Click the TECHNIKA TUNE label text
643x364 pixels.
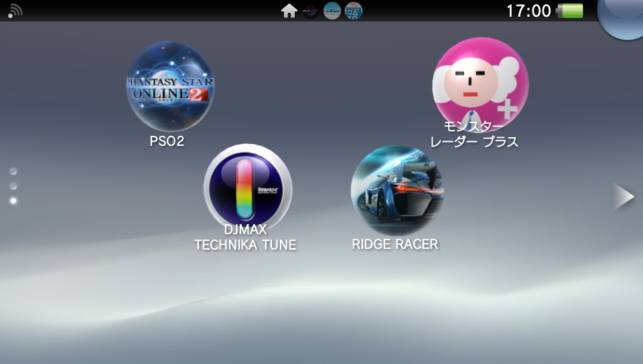(x=245, y=245)
